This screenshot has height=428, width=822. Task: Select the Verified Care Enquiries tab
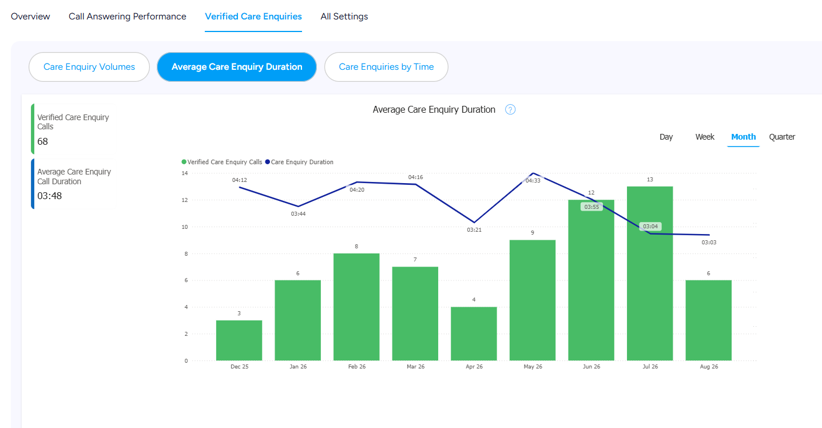[253, 16]
